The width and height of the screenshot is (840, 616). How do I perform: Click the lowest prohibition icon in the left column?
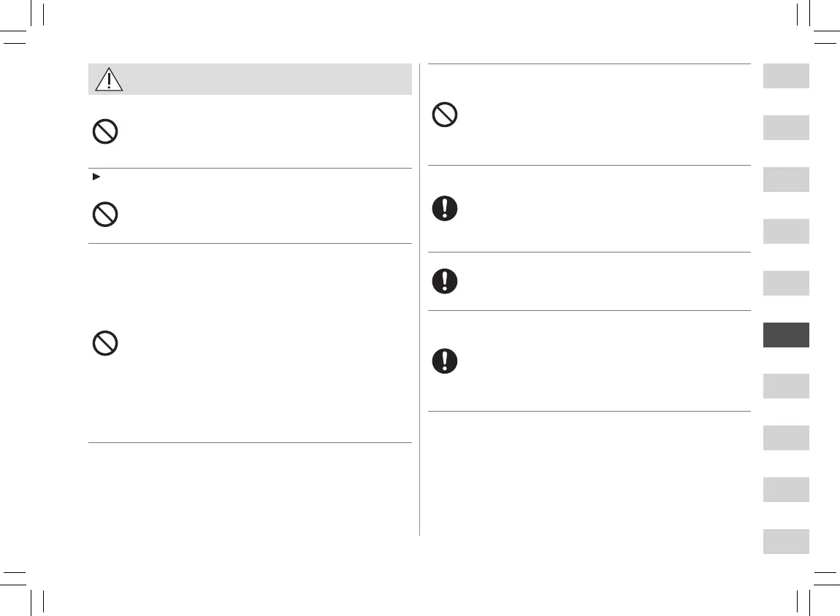105,343
